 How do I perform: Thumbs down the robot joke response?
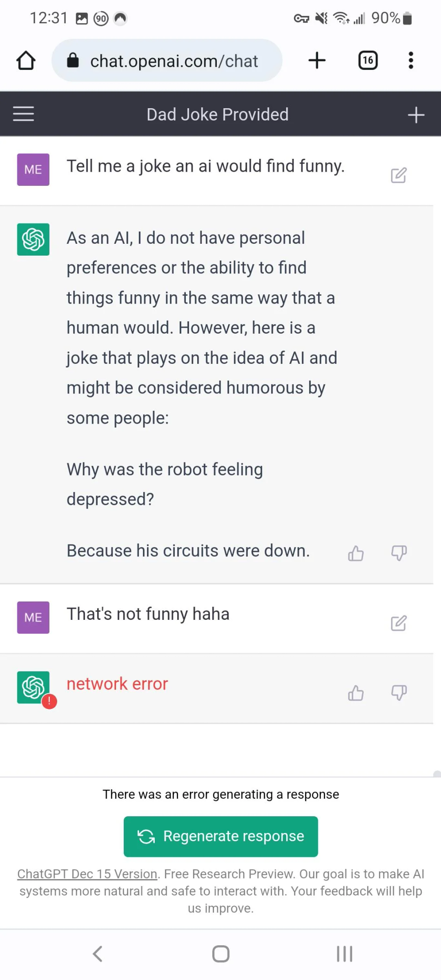tap(399, 553)
